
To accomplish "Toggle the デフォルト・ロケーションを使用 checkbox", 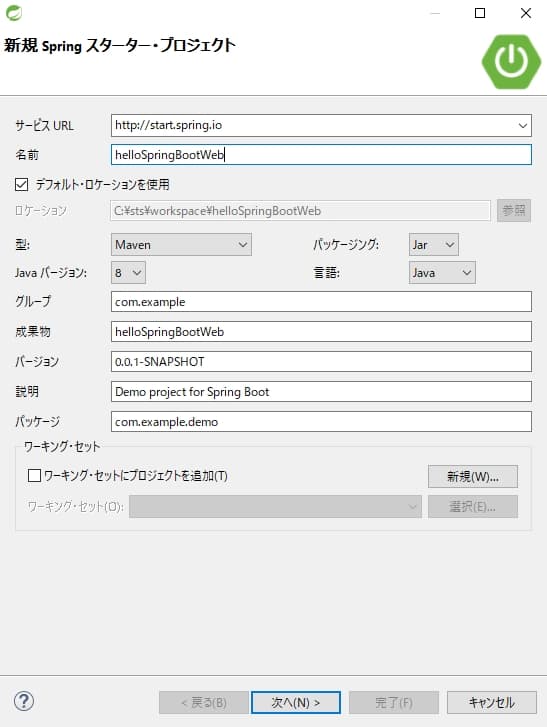I will click(21, 185).
